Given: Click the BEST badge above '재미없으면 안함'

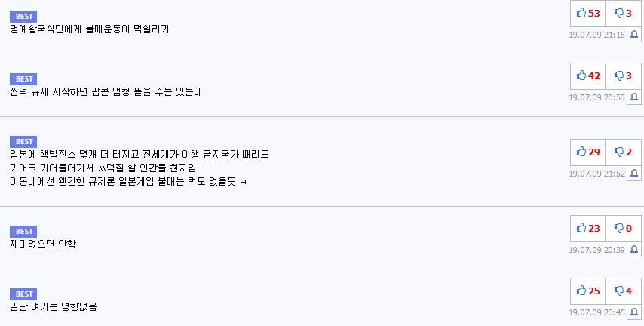Looking at the screenshot, I should pyautogui.click(x=24, y=231).
